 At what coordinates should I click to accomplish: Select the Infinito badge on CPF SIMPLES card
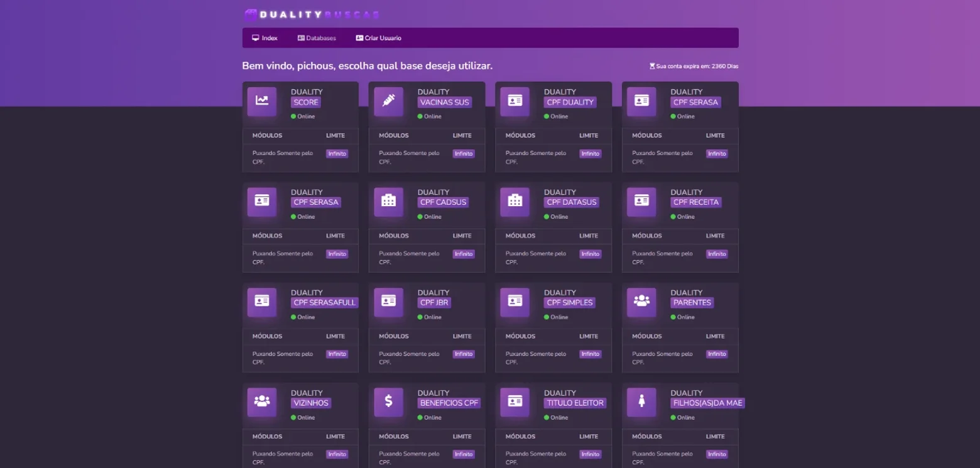(x=591, y=354)
